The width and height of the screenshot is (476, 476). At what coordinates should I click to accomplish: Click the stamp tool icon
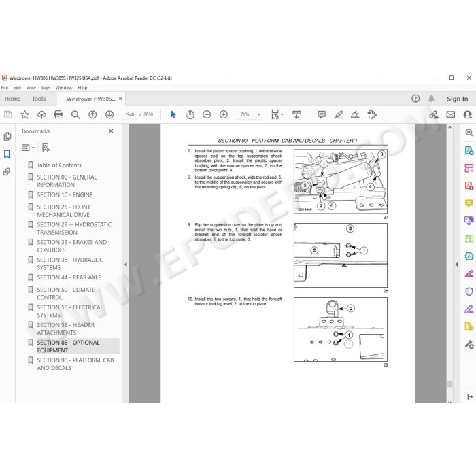372,114
